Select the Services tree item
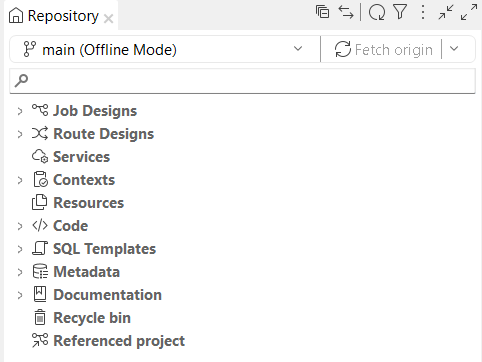482x362 pixels. click(81, 157)
